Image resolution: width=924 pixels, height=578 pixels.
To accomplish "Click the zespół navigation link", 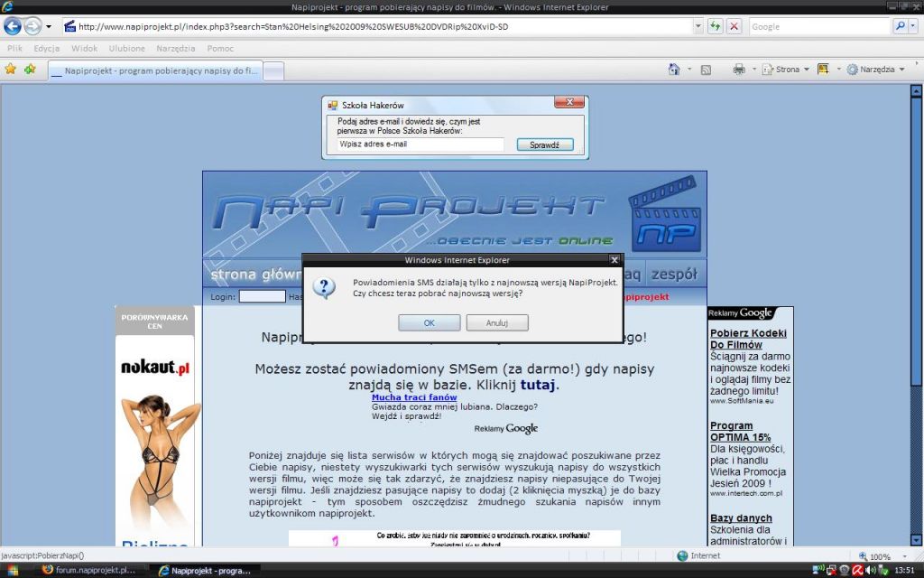I will [x=673, y=275].
